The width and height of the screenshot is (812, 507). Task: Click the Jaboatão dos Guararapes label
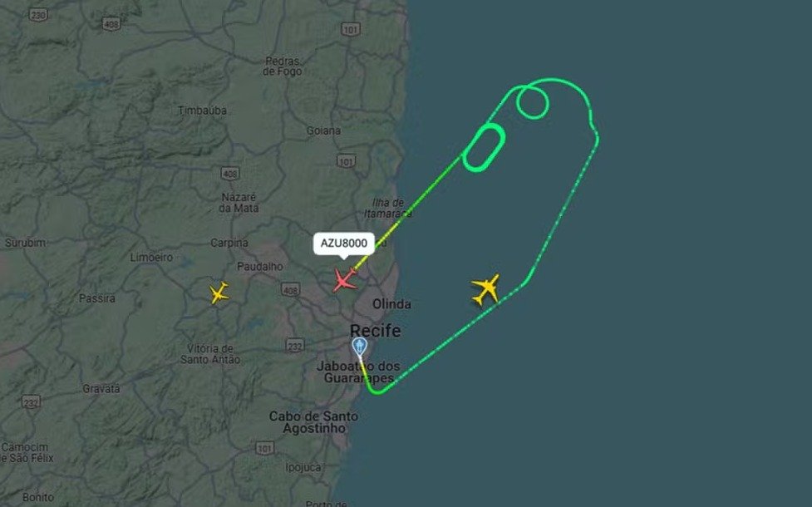coord(358,372)
